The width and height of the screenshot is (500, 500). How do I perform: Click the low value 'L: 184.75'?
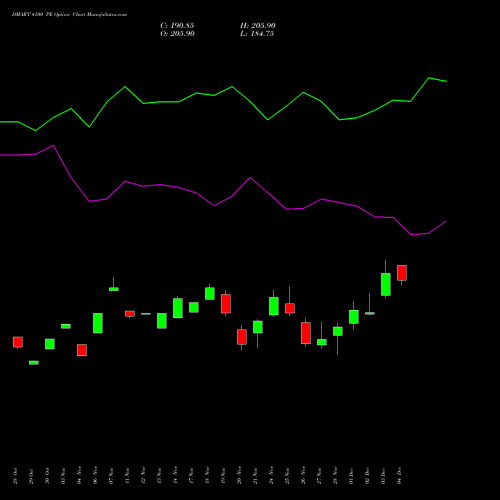257,34
